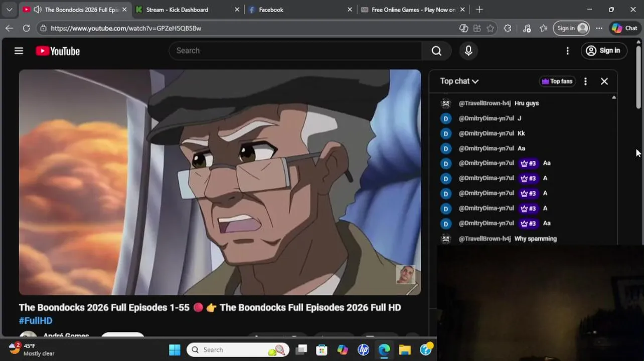Screen dimensions: 644x361
Task: Open Copilot app from taskbar
Action: (343, 350)
